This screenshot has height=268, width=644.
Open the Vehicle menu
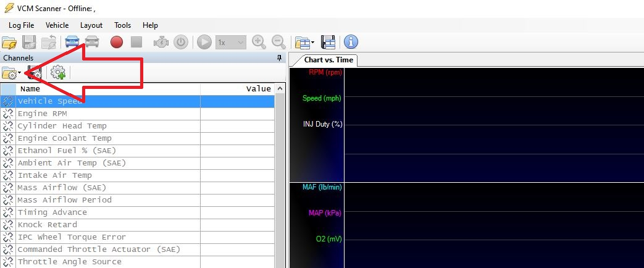(57, 25)
